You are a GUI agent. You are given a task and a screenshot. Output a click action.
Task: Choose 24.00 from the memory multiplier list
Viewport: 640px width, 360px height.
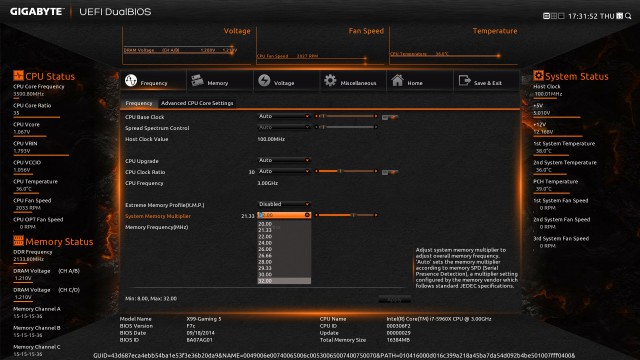pyautogui.click(x=284, y=243)
